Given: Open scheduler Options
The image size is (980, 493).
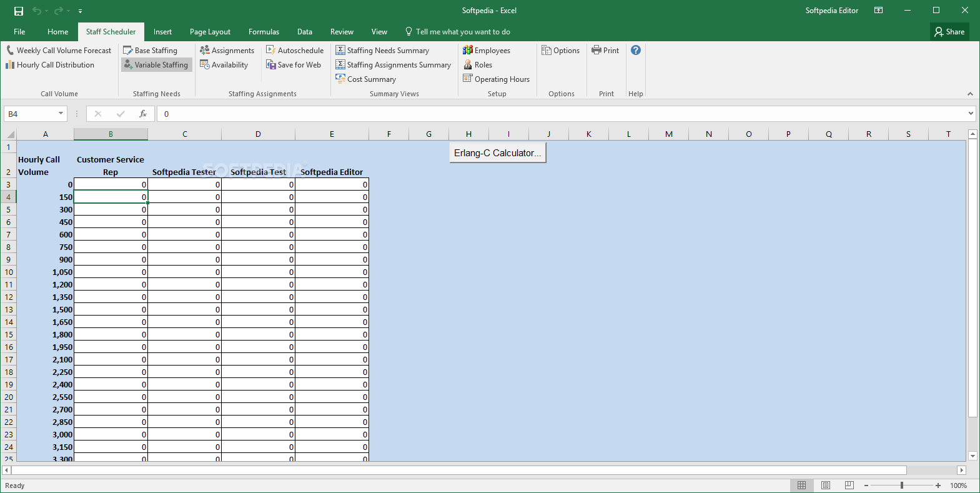Looking at the screenshot, I should tap(561, 51).
